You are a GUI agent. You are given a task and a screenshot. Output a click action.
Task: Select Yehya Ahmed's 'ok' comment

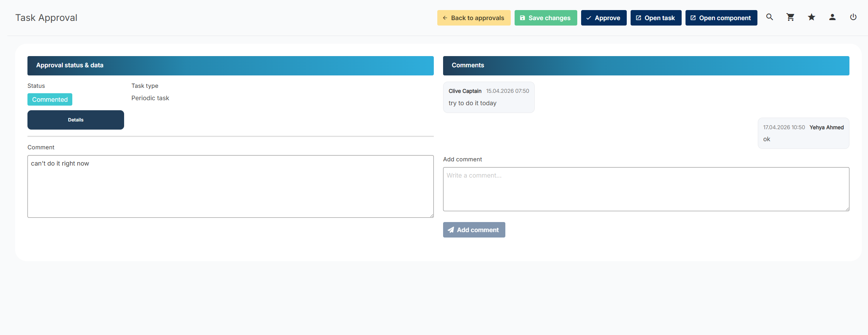pos(803,133)
